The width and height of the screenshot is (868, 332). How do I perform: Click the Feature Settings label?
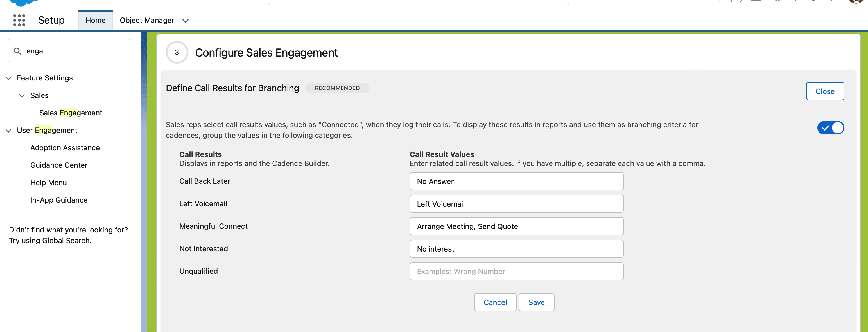[x=45, y=78]
